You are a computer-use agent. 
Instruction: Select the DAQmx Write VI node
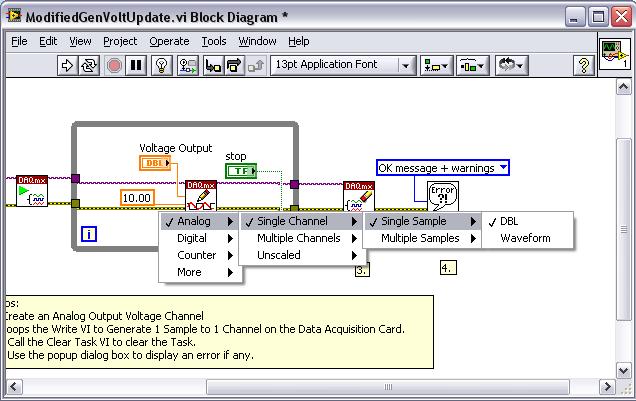pyautogui.click(x=201, y=195)
